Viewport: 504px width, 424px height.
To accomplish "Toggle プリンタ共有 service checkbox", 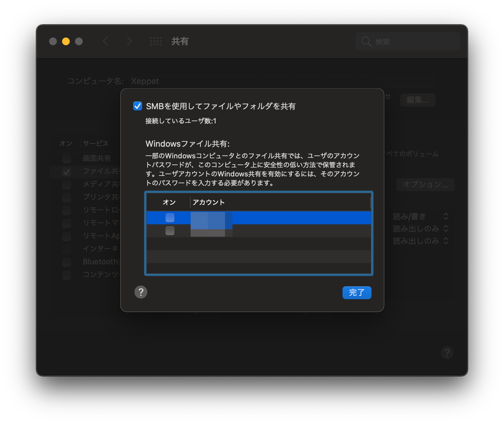I will tap(67, 197).
